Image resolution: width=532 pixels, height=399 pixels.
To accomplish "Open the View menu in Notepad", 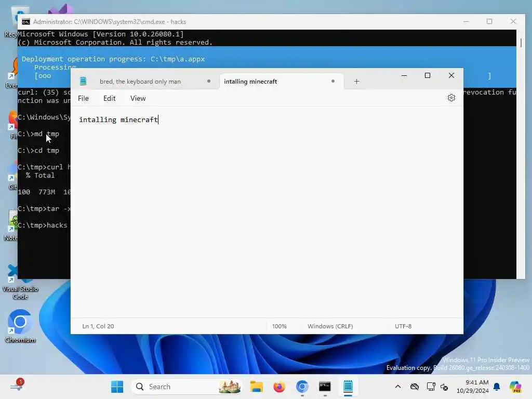I will tap(138, 98).
